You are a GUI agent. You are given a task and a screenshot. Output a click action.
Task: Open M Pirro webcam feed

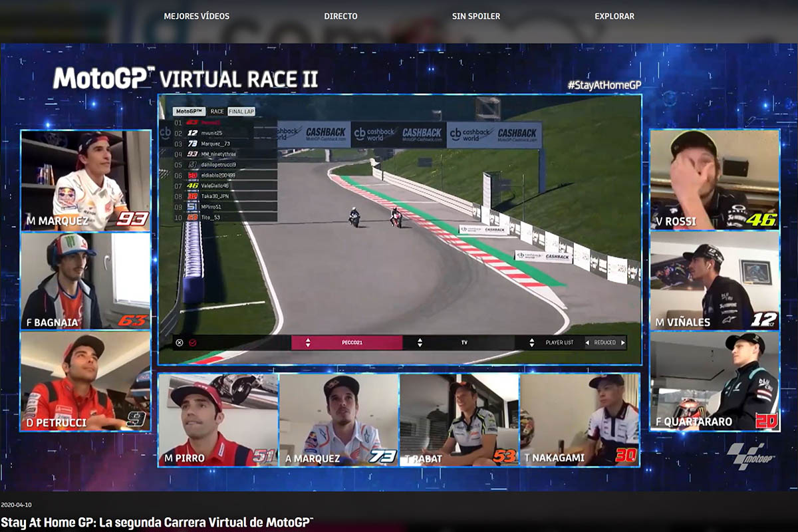coord(218,420)
